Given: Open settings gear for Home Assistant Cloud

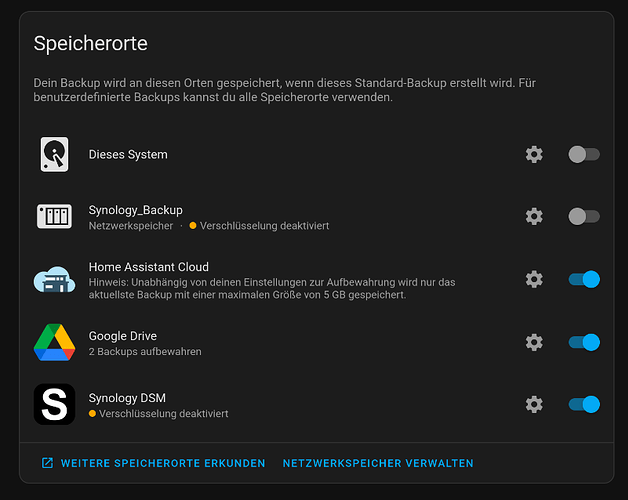Looking at the screenshot, I should 534,279.
